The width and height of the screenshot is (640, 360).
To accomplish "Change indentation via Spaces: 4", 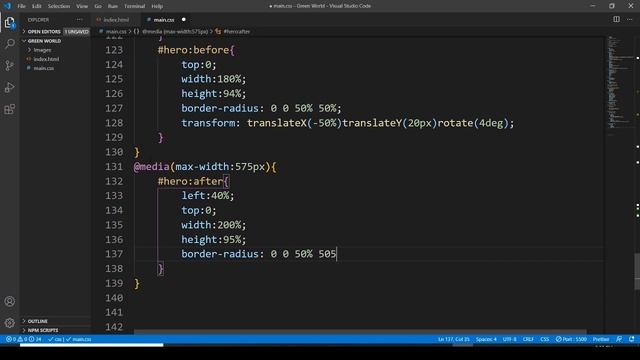I will [x=486, y=339].
